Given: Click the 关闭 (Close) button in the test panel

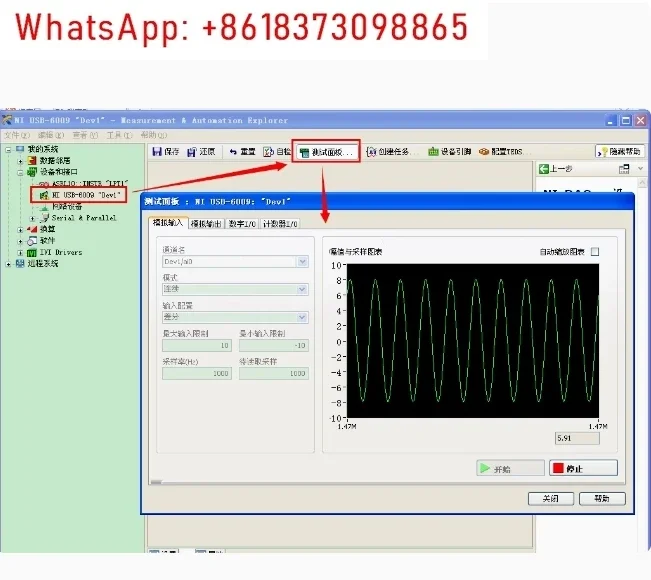Looking at the screenshot, I should 551,499.
